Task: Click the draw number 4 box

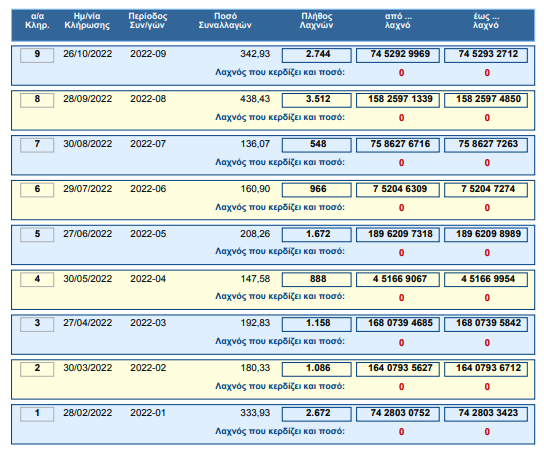Action: (37, 280)
